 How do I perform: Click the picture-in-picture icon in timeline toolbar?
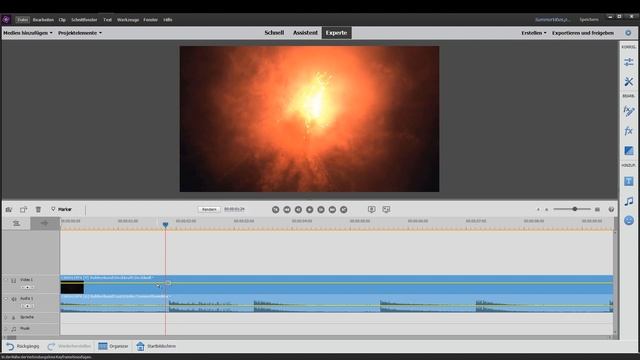click(x=386, y=209)
